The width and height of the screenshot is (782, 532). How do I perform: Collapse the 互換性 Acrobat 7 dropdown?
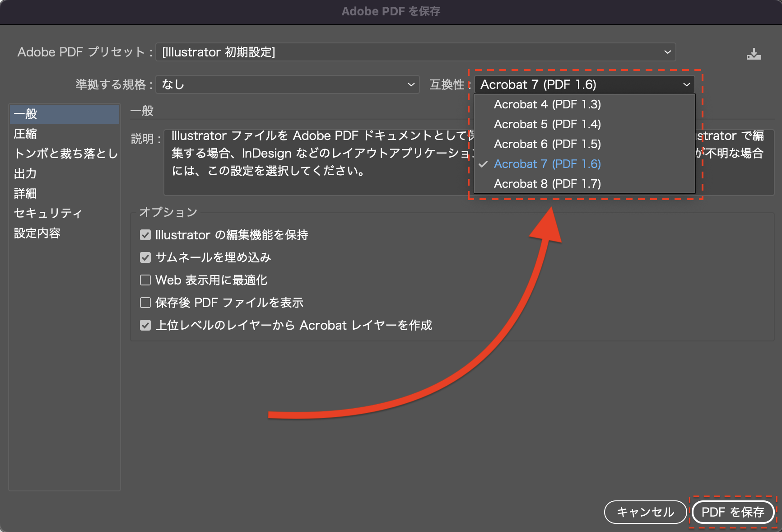(584, 84)
